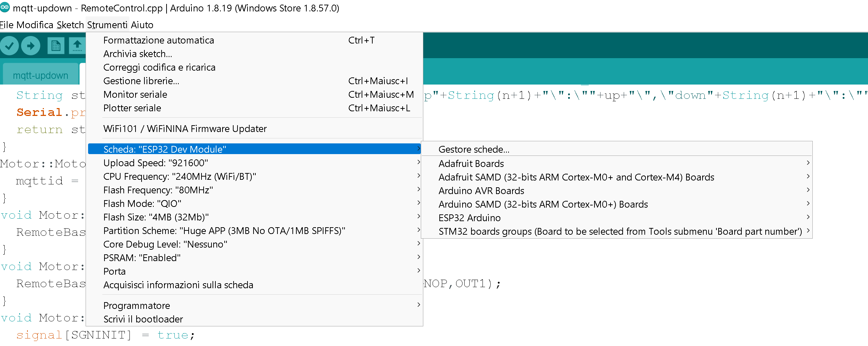Screen dimensions: 868x346
Task: Expand PSRAM "Enabled" submenu
Action: (x=254, y=258)
